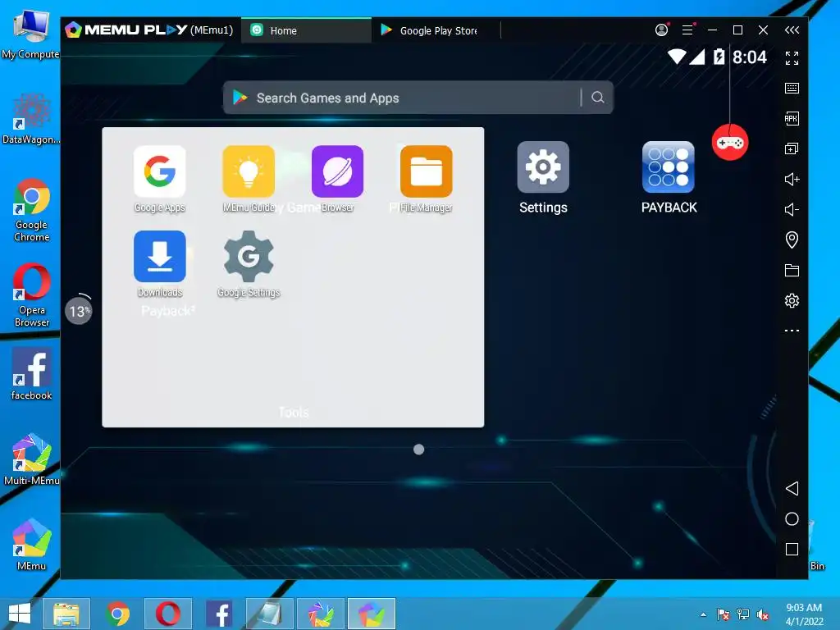Click the 13% memory cleaner bubble

(x=79, y=311)
